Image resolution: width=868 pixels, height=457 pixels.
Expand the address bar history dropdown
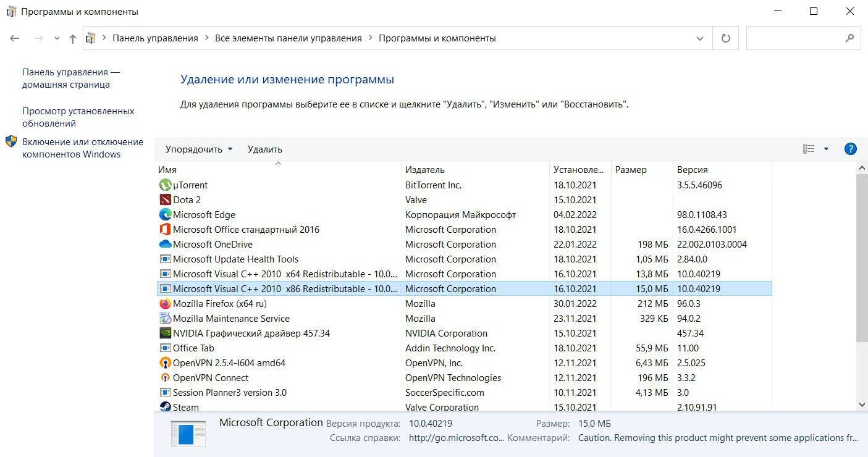pos(699,38)
